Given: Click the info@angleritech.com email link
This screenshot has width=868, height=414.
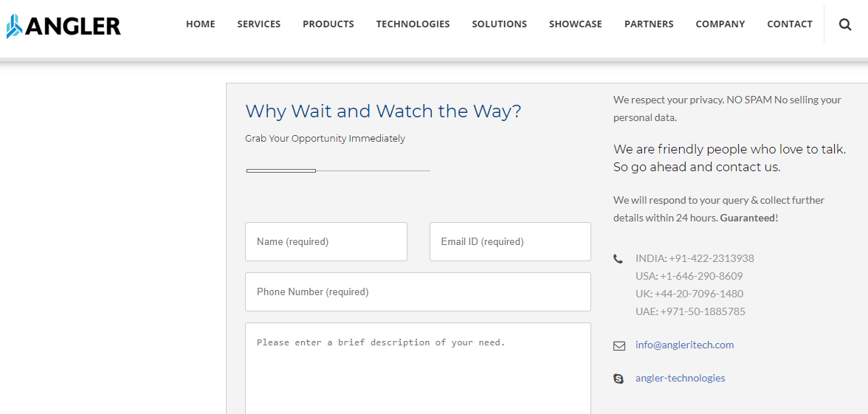Looking at the screenshot, I should [685, 345].
